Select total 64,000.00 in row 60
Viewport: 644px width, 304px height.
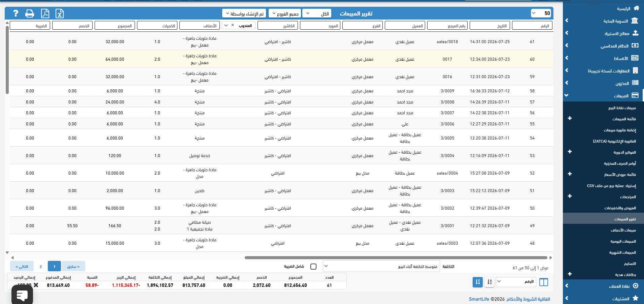(115, 59)
